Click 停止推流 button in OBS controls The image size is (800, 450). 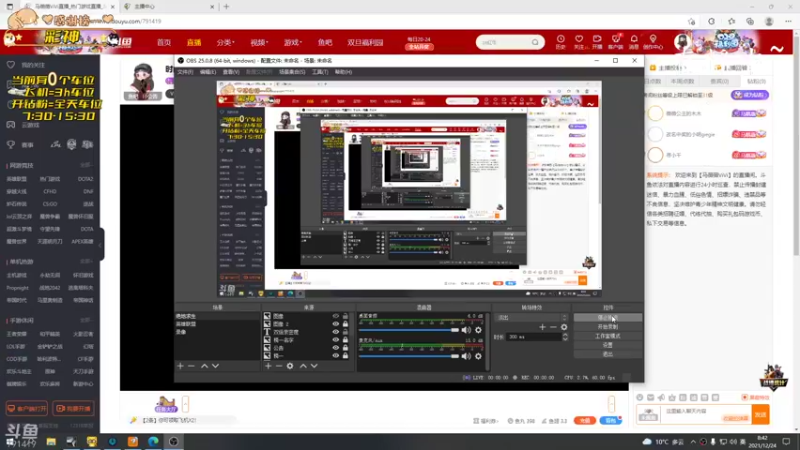(x=608, y=317)
